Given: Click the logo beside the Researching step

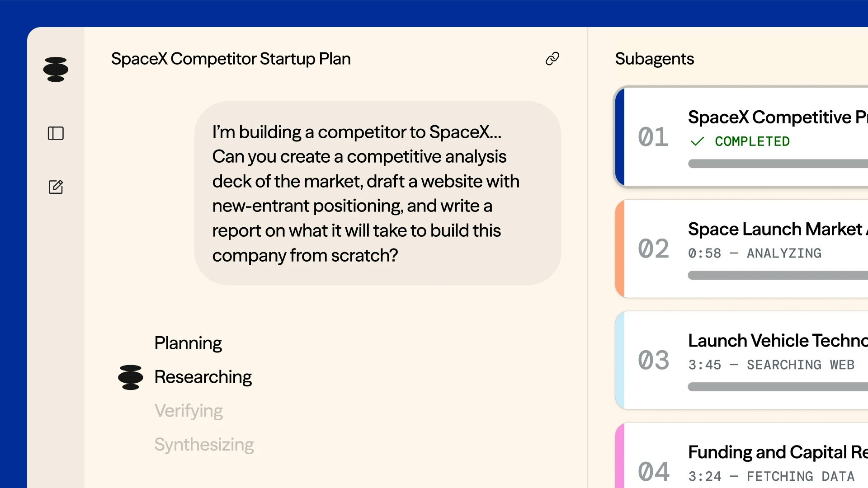Looking at the screenshot, I should (x=130, y=377).
